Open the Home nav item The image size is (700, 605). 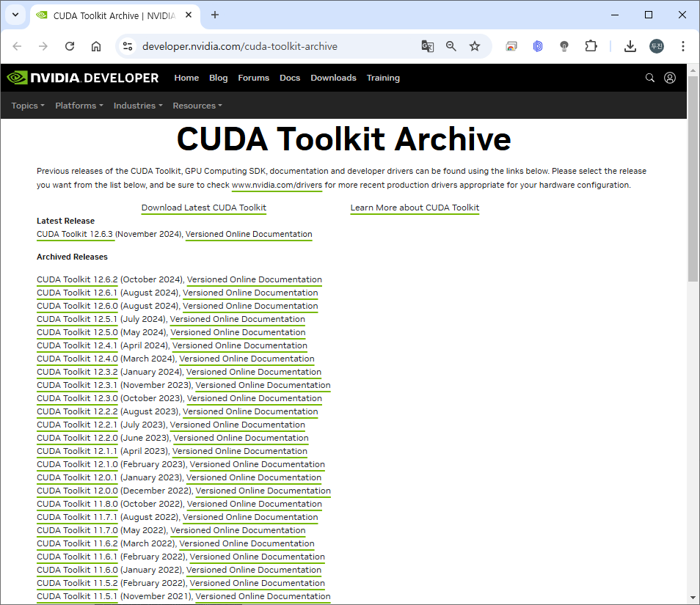click(186, 78)
